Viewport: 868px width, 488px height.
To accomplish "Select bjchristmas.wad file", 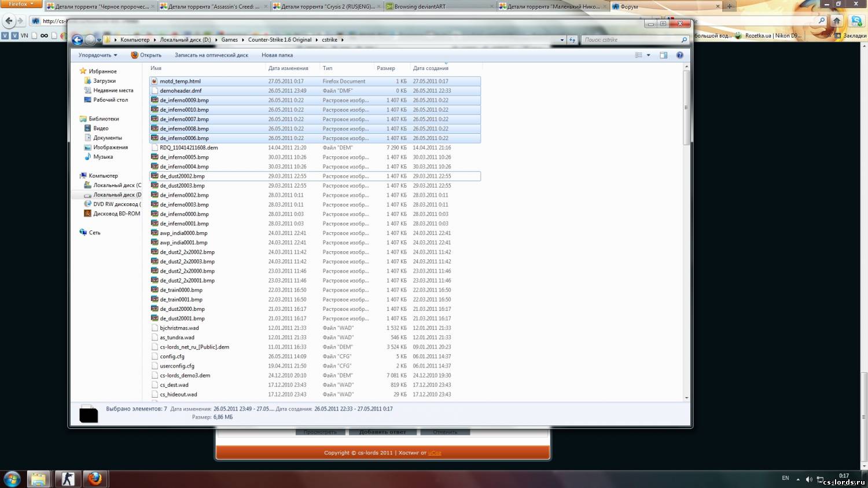I will [x=315, y=328].
